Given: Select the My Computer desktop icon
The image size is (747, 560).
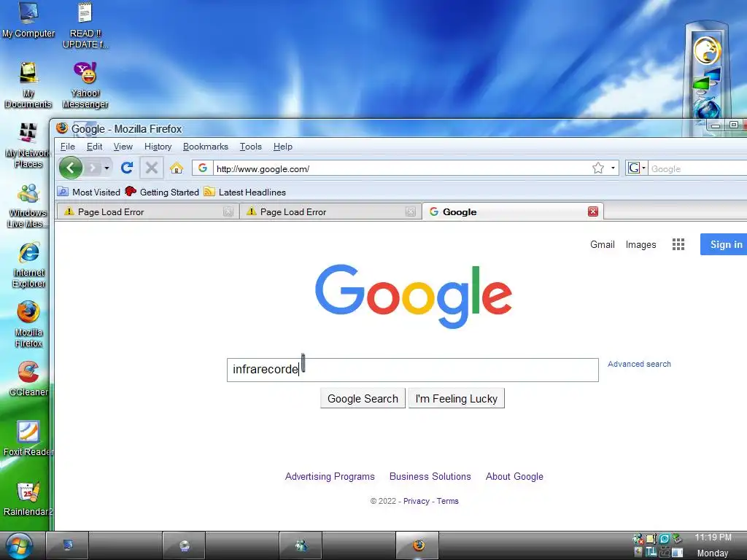Looking at the screenshot, I should (28, 20).
